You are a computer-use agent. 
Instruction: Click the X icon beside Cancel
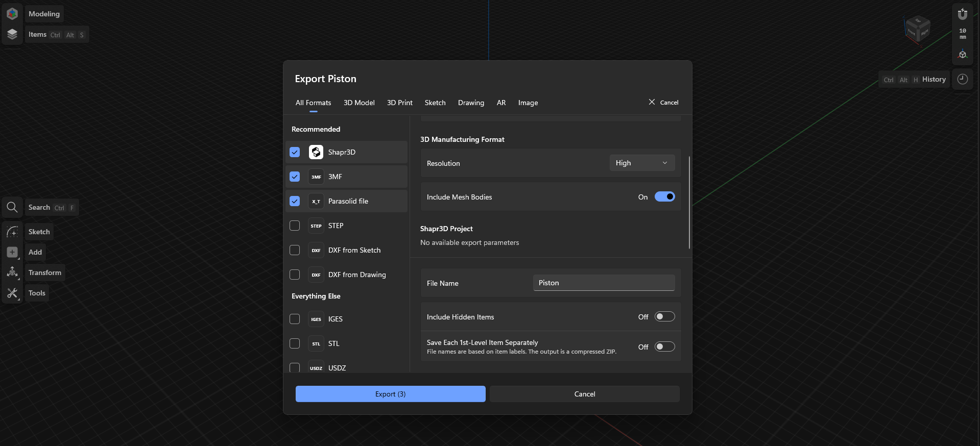click(652, 102)
